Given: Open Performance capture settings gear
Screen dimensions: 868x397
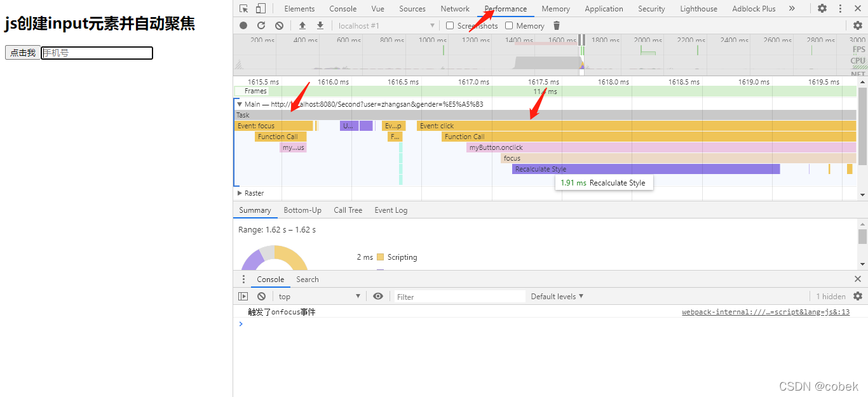Looking at the screenshot, I should (x=857, y=25).
